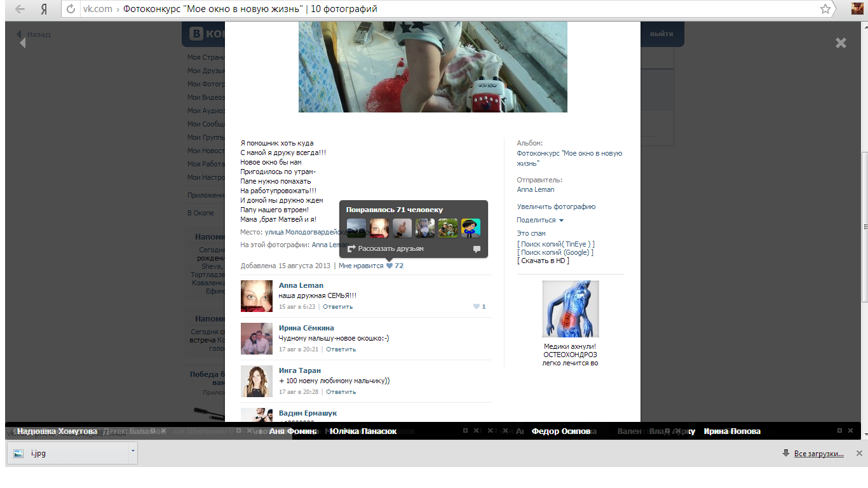Click the profile avatar icon in the browser toolbar

pos(857,9)
